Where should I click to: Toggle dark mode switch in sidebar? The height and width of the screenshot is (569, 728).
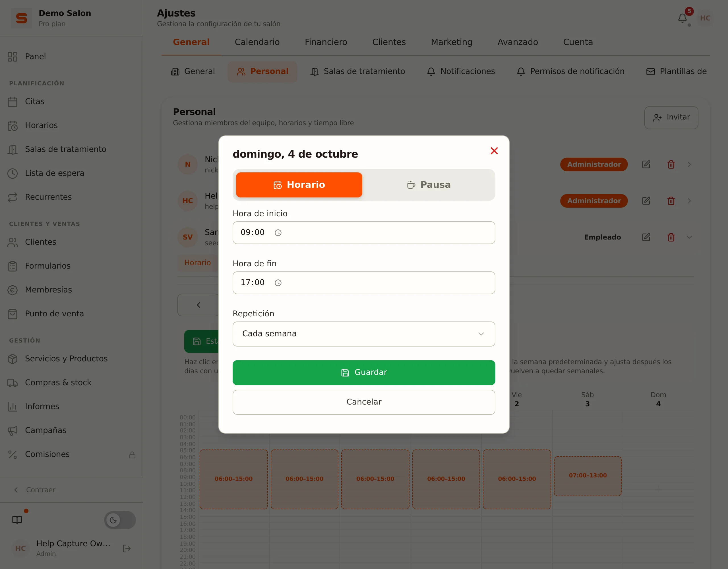(120, 520)
